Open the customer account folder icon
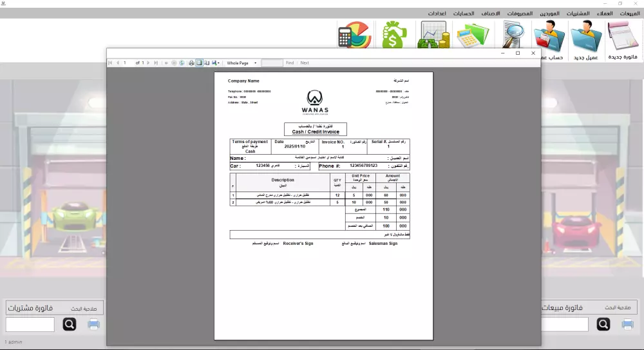Image resolution: width=644 pixels, height=350 pixels. pyautogui.click(x=549, y=35)
